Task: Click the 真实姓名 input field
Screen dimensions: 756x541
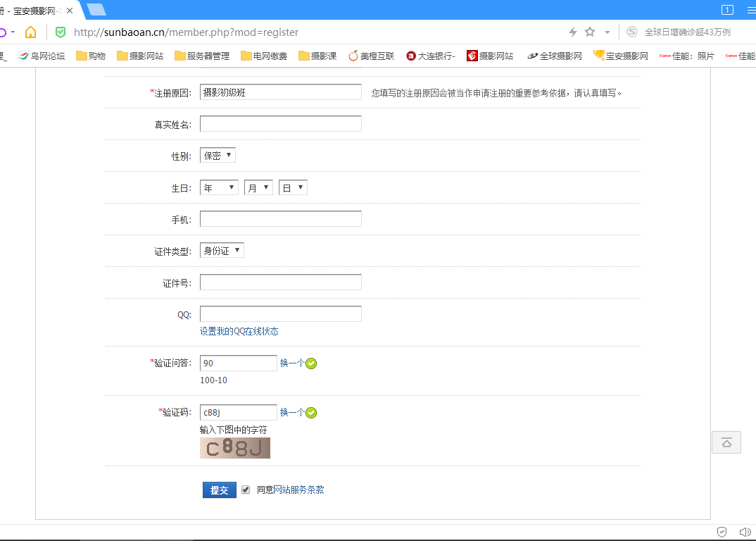Action: [281, 123]
